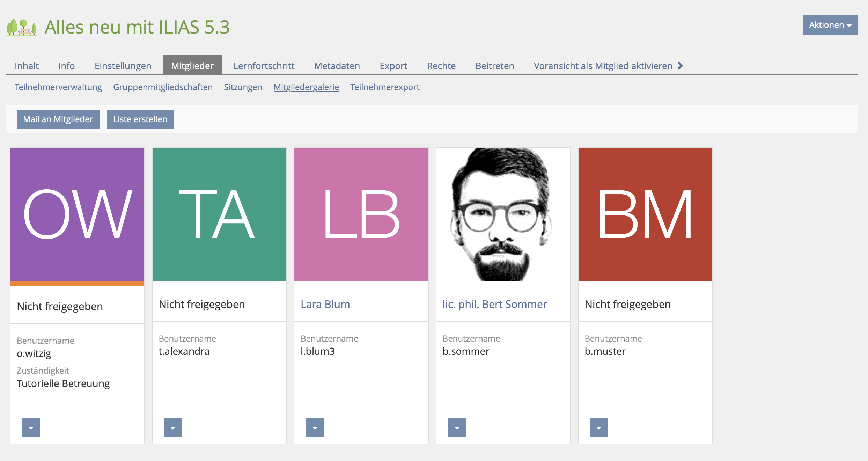Click the course tree icon beside title
This screenshot has height=461, width=868.
[x=22, y=27]
